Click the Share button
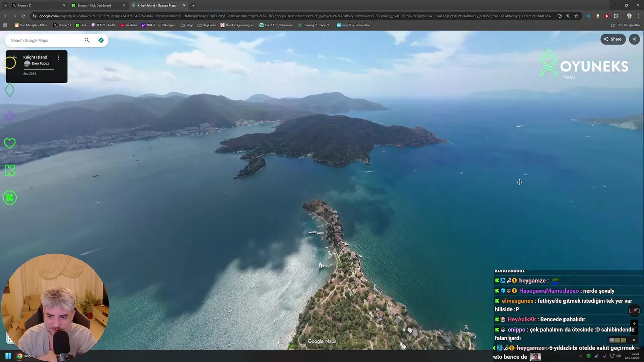 [613, 39]
